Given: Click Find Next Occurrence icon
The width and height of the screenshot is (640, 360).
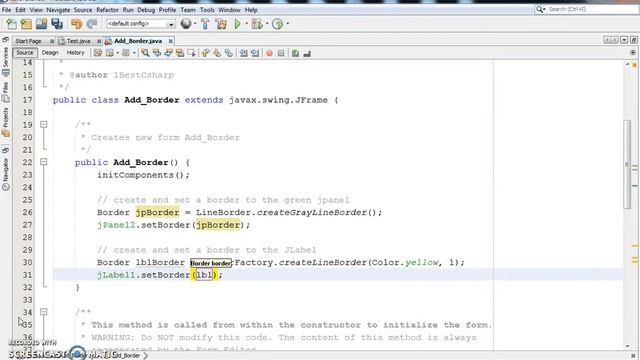Looking at the screenshot, I should click(168, 53).
